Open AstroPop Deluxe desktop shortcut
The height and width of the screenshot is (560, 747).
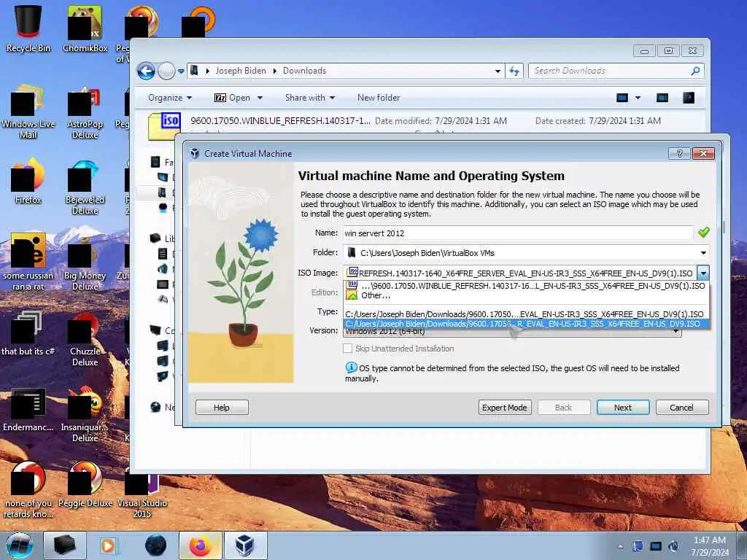point(85,112)
